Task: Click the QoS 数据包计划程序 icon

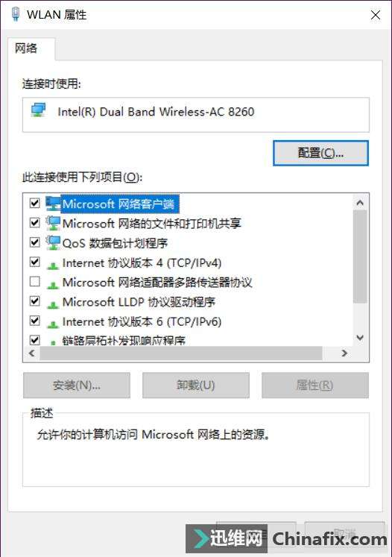Action: coord(53,242)
